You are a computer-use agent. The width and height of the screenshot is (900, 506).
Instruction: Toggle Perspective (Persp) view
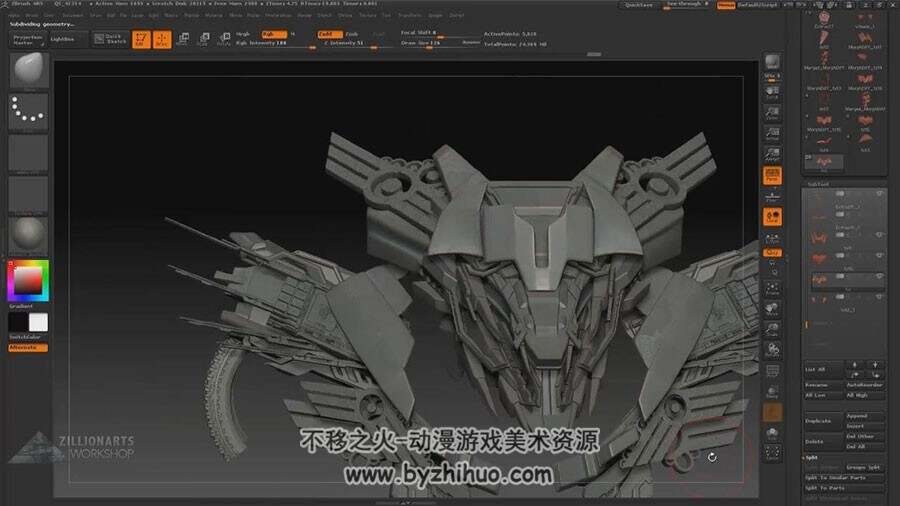pos(772,175)
